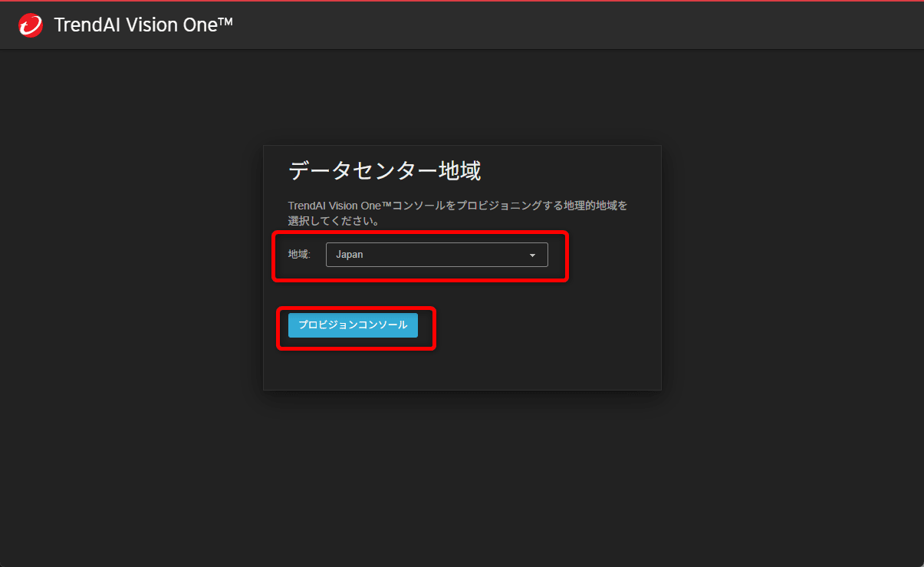924x567 pixels.
Task: Click the プロビジョンコンソール button
Action: pos(353,325)
